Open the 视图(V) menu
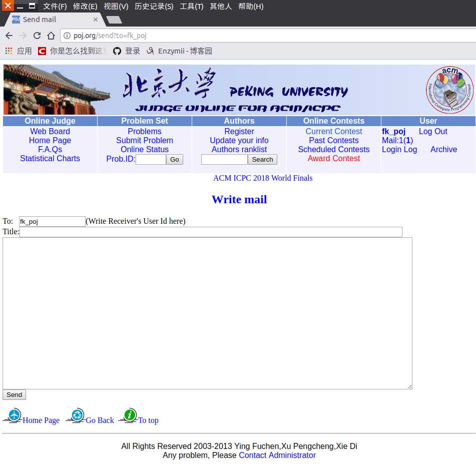The image size is (476, 468). coord(116,6)
